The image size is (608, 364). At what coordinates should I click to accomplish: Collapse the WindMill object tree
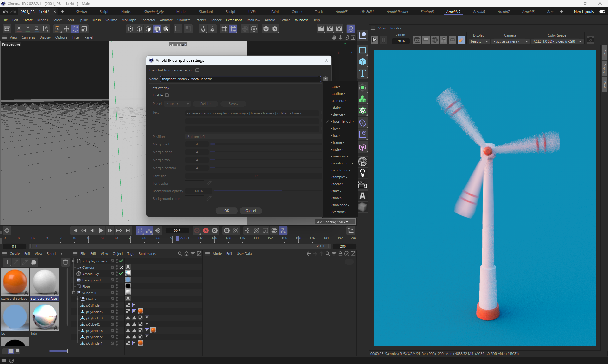(x=74, y=293)
